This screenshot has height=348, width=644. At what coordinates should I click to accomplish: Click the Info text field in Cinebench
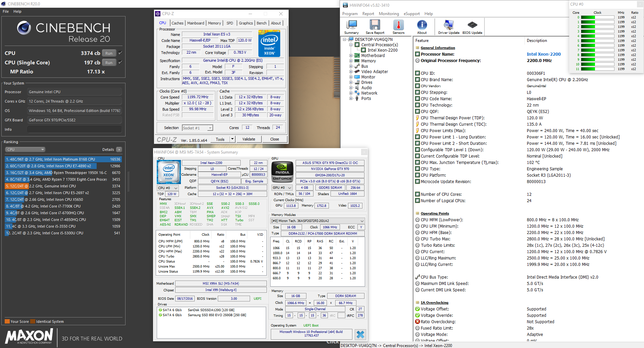tap(75, 129)
